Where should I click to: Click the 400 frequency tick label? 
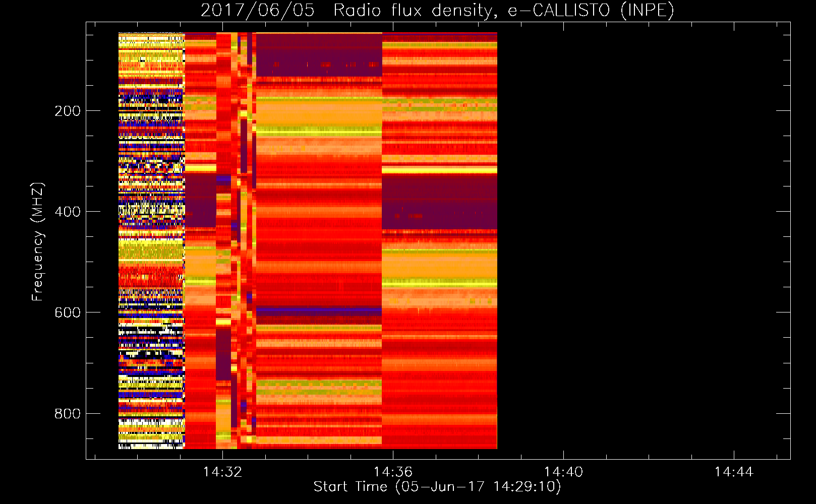click(68, 212)
